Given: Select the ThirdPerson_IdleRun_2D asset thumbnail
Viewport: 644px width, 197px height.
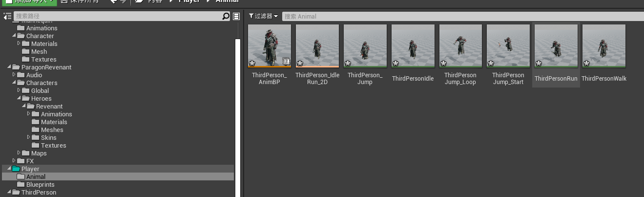Looking at the screenshot, I should pyautogui.click(x=317, y=46).
